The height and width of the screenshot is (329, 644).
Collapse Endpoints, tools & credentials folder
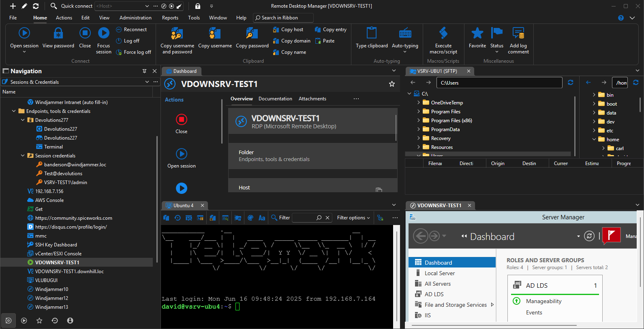pos(14,111)
